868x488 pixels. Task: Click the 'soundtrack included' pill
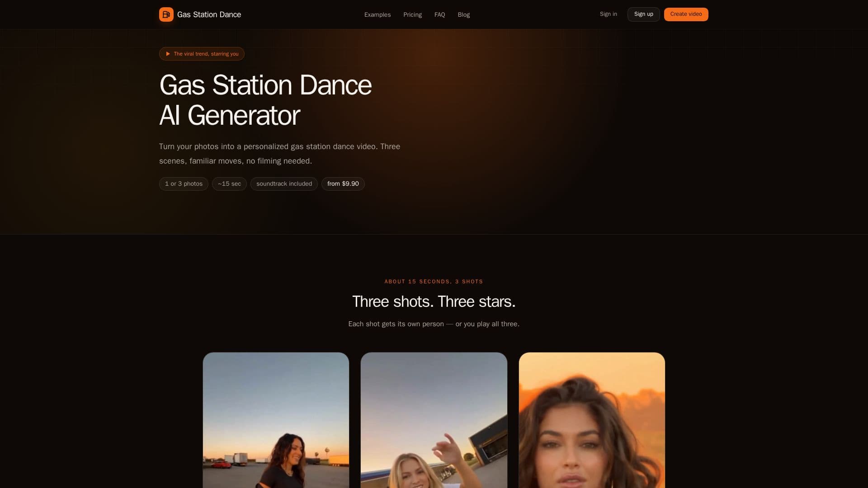(x=284, y=184)
